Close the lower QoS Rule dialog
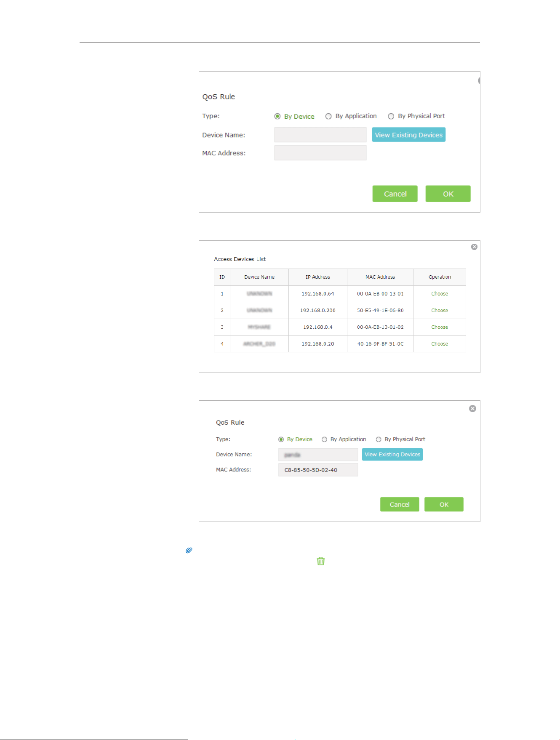Image resolution: width=560 pixels, height=740 pixels. click(x=472, y=408)
